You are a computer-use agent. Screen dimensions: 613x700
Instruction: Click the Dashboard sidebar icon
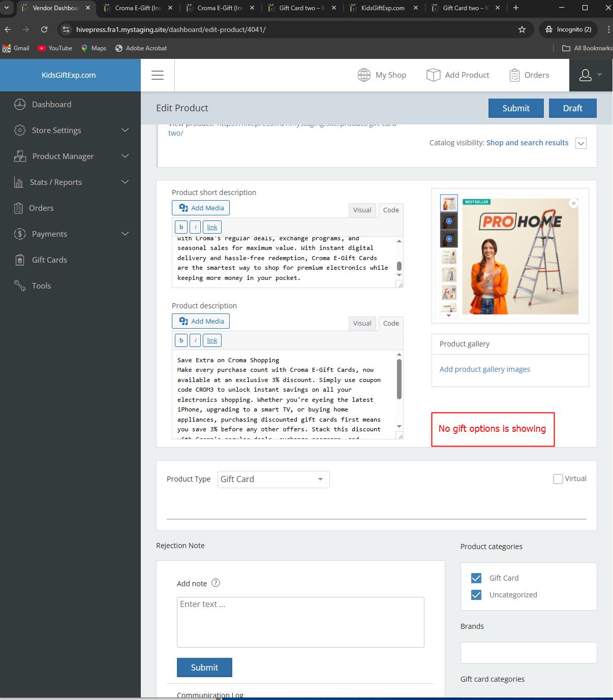point(20,105)
